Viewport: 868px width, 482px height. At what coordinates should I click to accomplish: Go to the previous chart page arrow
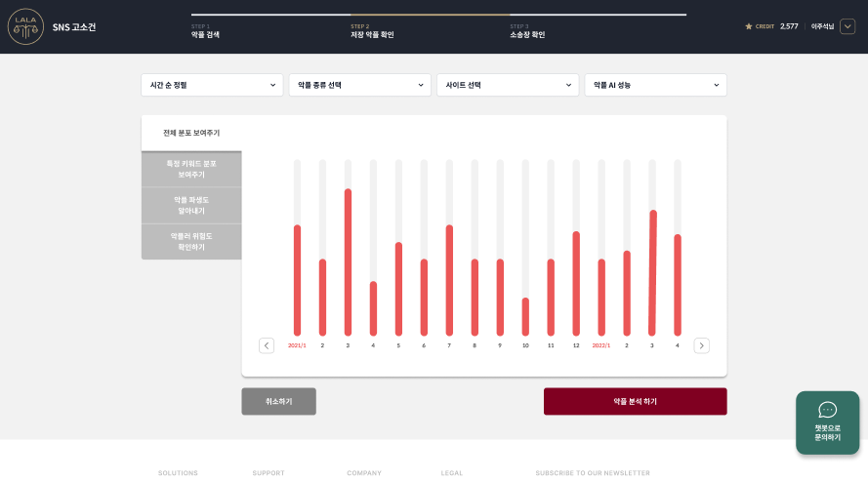click(267, 345)
